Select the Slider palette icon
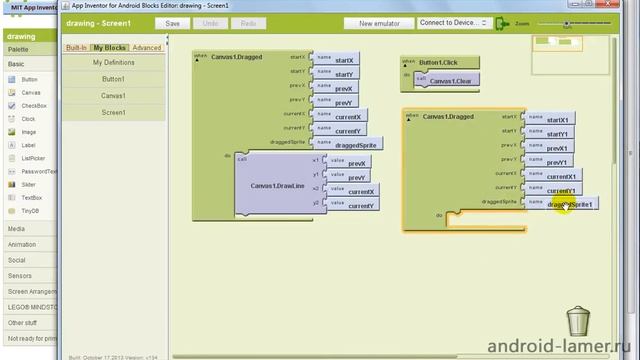The width and height of the screenshot is (640, 360). pos(12,184)
